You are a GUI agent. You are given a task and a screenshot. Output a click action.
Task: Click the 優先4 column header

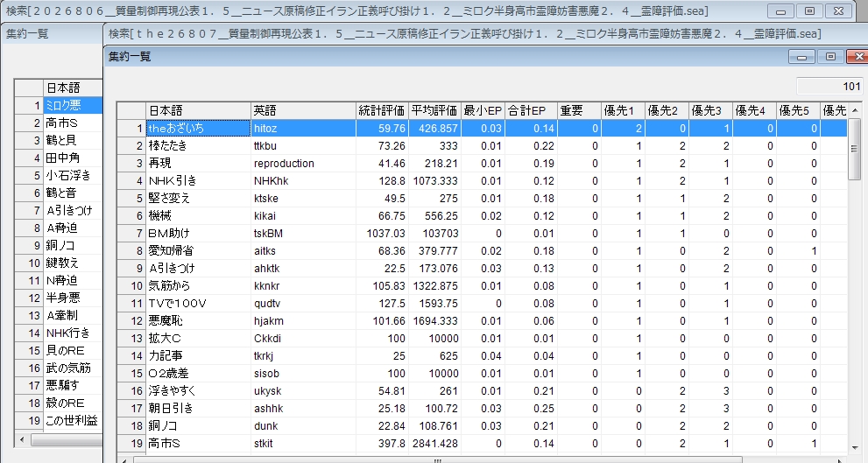coord(754,110)
